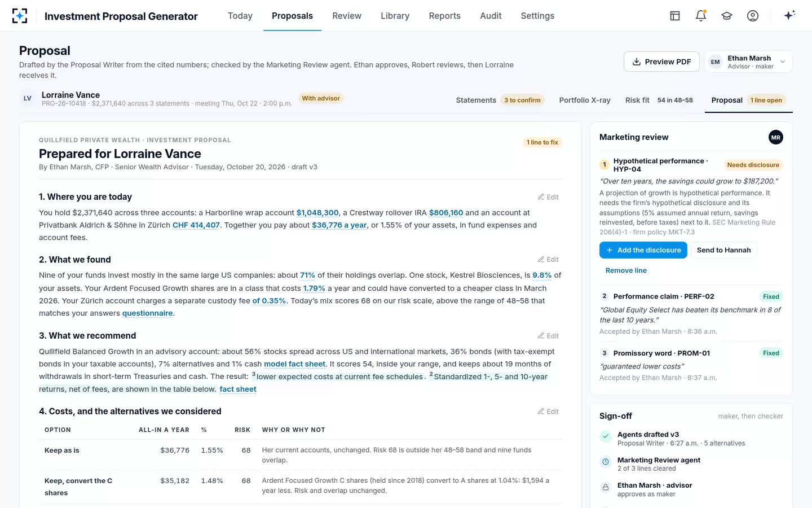Screen dimensions: 812x508
Task: Click the Preview PDF button
Action: pos(661,62)
